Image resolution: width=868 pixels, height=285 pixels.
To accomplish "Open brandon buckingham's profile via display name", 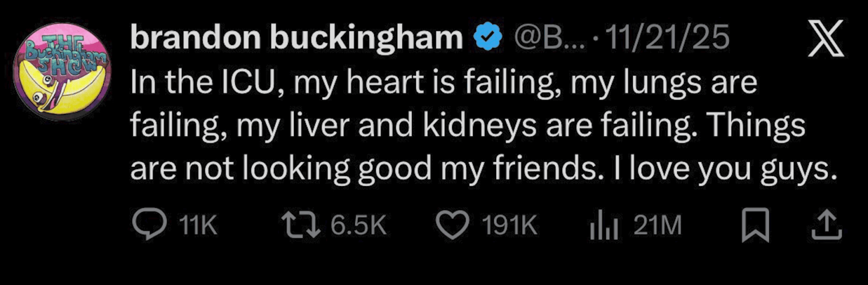I will [297, 38].
